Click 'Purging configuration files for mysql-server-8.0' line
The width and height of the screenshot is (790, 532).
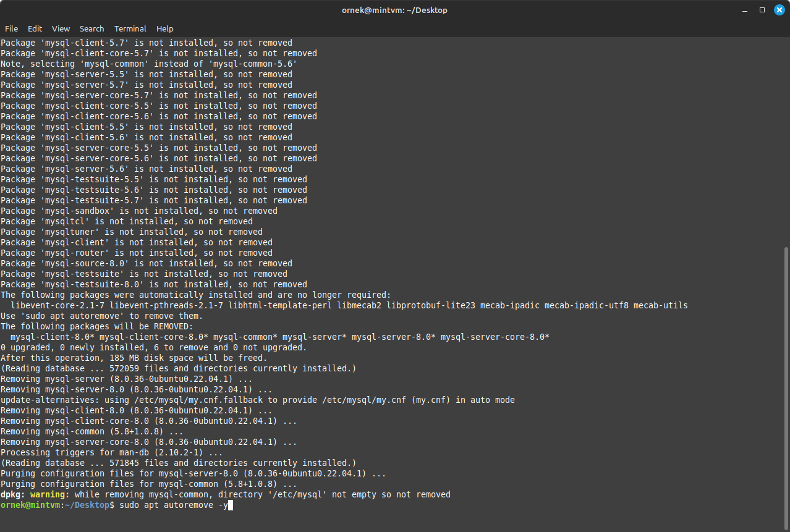coord(193,474)
